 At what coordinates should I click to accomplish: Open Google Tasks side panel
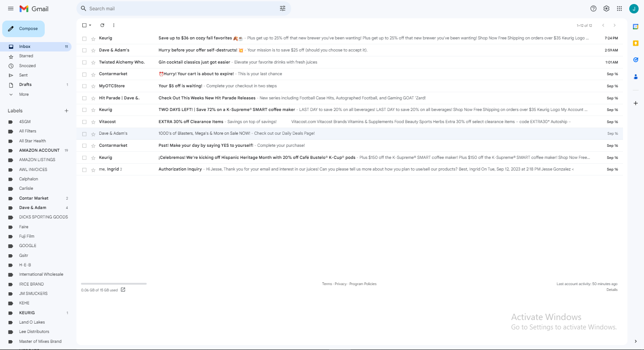tap(636, 60)
